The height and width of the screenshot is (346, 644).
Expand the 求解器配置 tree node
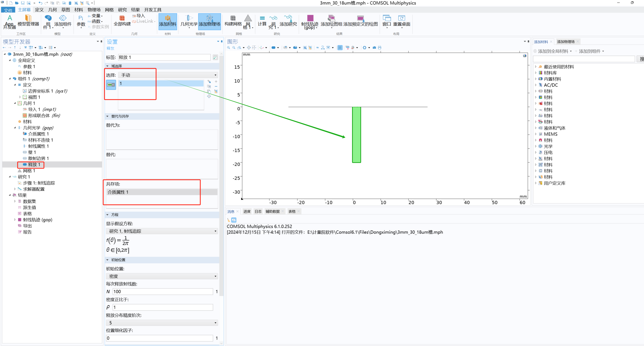pos(15,189)
